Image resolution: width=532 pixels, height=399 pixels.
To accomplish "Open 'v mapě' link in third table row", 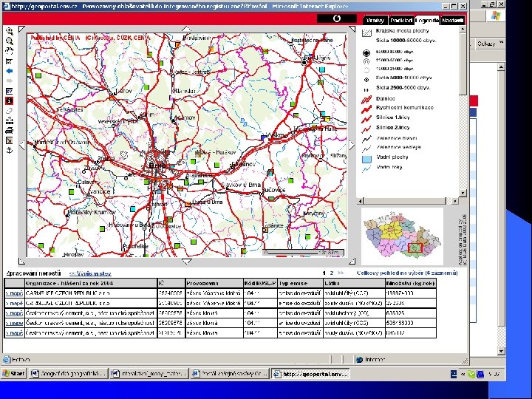I will point(14,313).
